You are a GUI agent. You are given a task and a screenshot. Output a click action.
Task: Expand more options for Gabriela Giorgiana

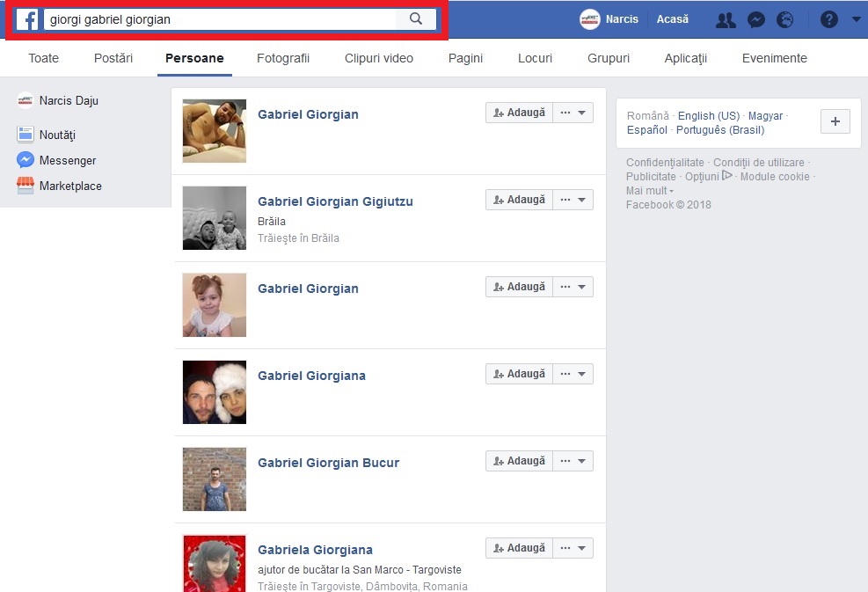coord(573,548)
